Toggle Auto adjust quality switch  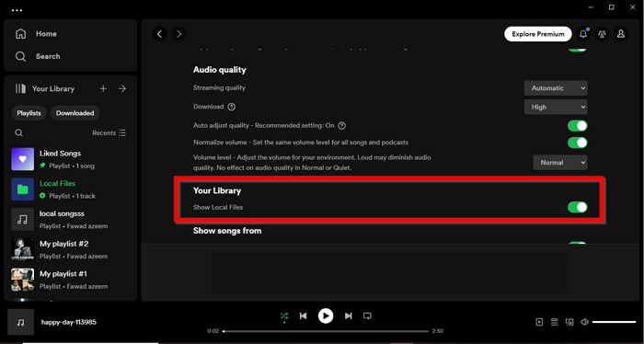(x=578, y=126)
